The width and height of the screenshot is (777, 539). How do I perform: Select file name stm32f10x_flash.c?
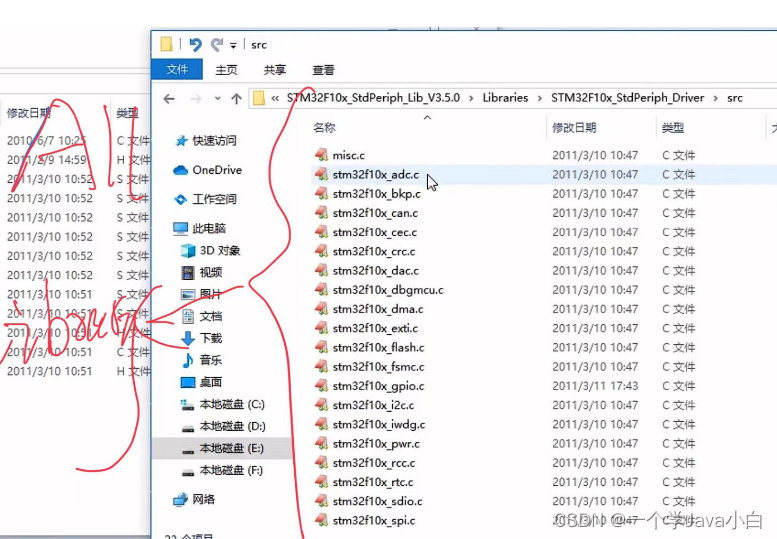pyautogui.click(x=378, y=347)
